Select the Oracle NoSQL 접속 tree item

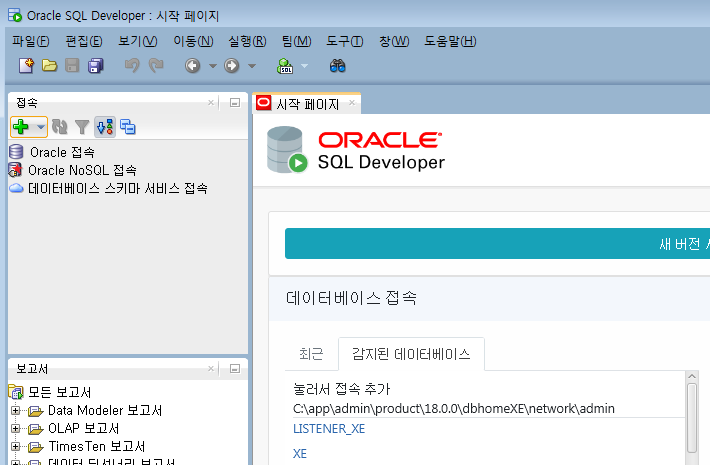click(82, 170)
